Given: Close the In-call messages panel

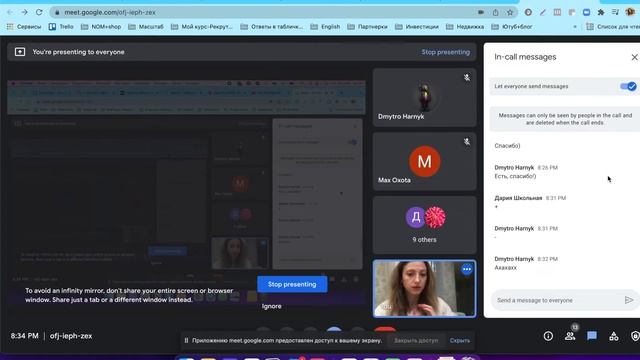Looking at the screenshot, I should pos(634,57).
